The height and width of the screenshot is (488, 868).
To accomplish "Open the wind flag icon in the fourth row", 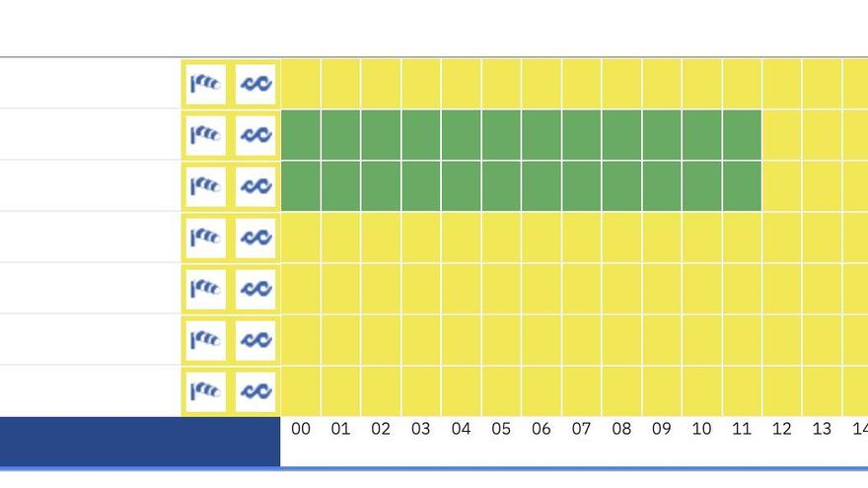I will click(x=205, y=238).
